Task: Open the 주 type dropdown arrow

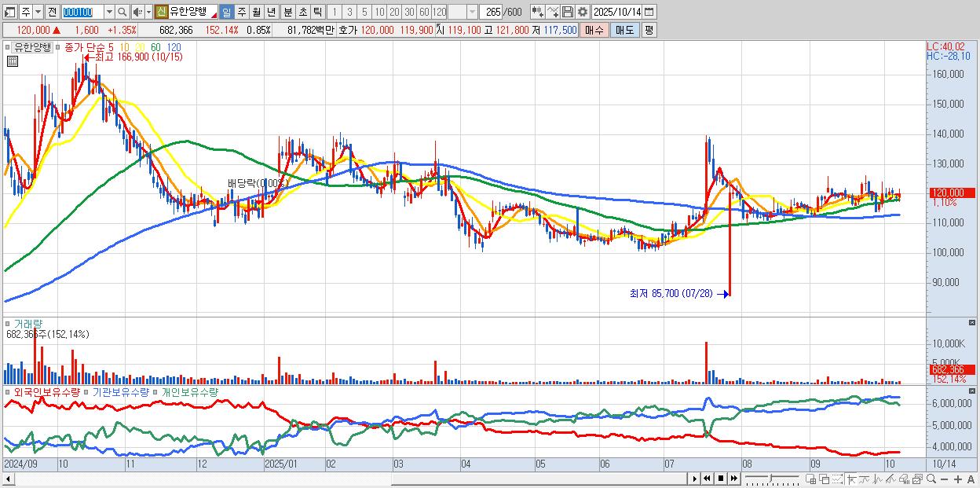Action: click(x=38, y=12)
